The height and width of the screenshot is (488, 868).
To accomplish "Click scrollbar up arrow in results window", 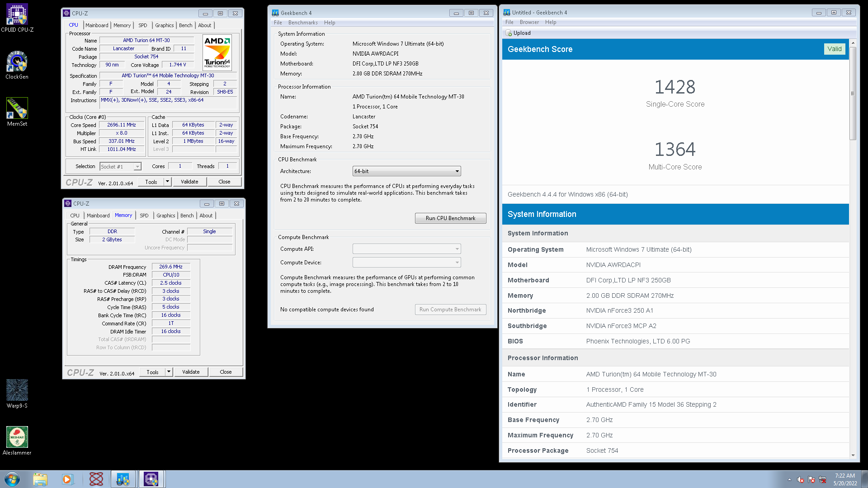I will click(x=853, y=43).
